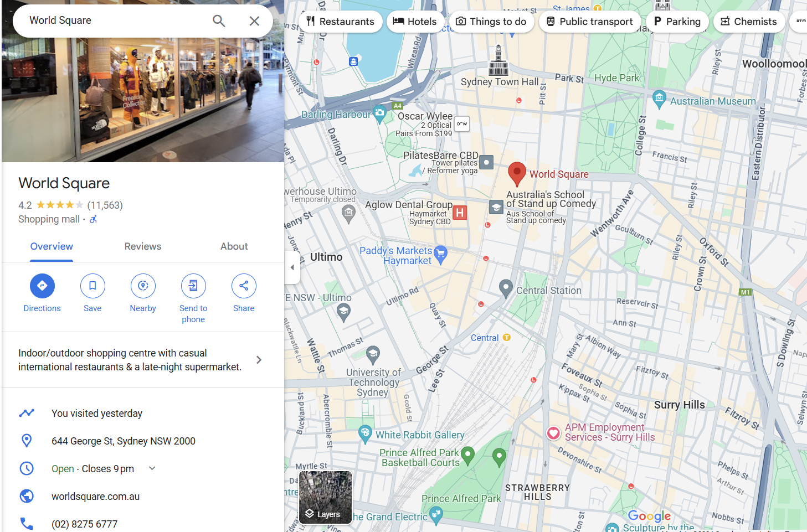Click the address location pin icon

(x=27, y=441)
